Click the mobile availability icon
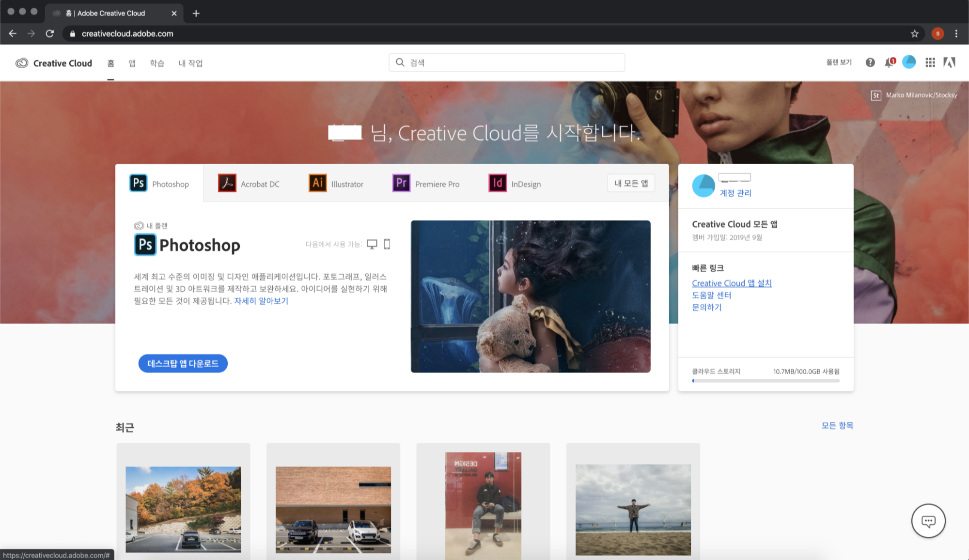The height and width of the screenshot is (560, 969). pos(387,244)
